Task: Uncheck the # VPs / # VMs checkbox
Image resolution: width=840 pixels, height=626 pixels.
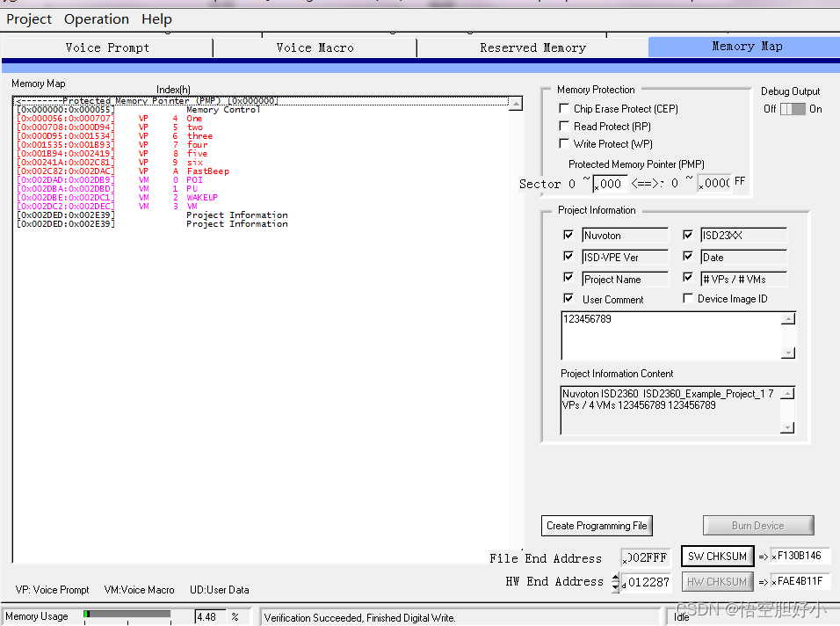Action: click(x=688, y=277)
